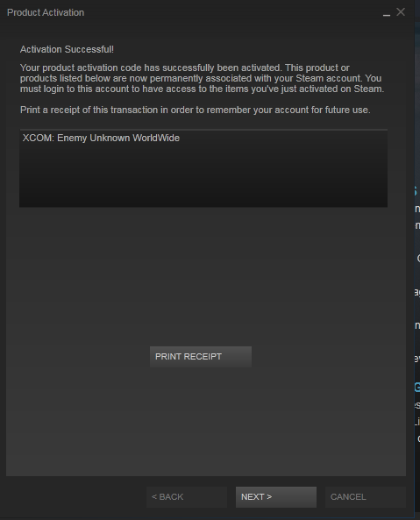Click the Product Activation title bar text
This screenshot has width=420, height=520.
(x=46, y=12)
